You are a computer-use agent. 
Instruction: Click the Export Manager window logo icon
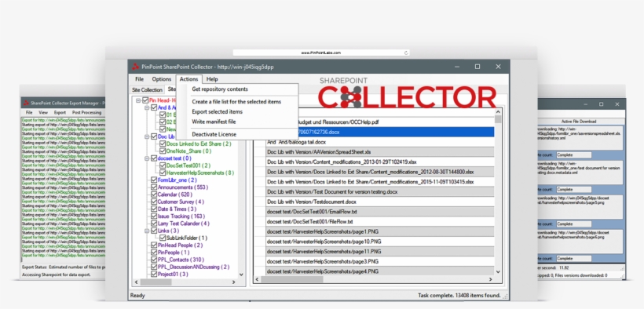tap(26, 103)
